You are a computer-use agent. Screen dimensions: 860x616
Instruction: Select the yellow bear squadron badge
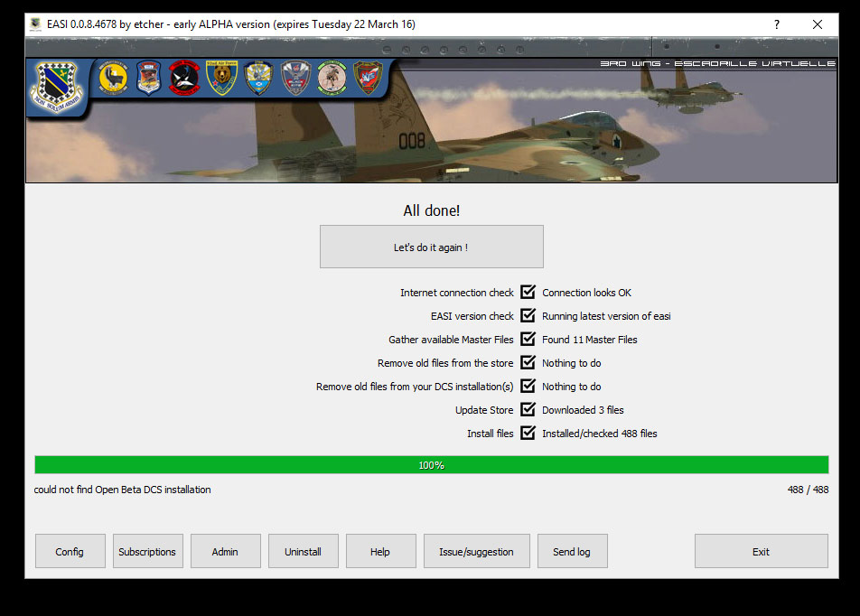point(221,79)
